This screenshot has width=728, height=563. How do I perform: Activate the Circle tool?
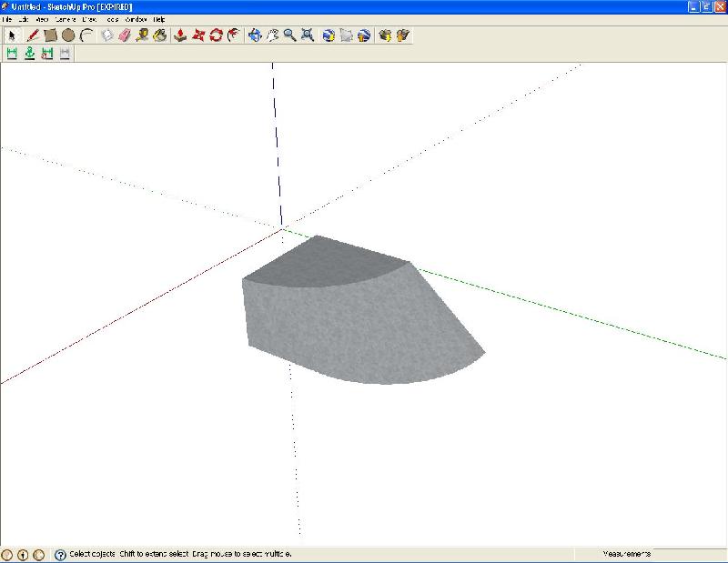(68, 35)
